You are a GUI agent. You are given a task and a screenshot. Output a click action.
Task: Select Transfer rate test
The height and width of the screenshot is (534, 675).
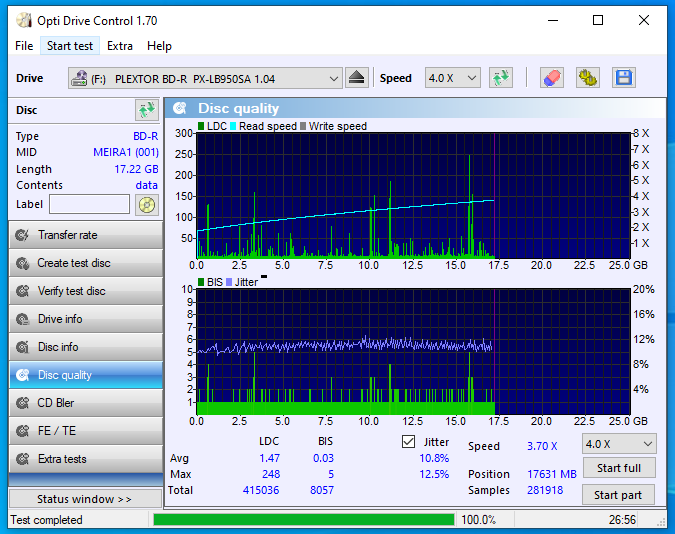tap(86, 235)
